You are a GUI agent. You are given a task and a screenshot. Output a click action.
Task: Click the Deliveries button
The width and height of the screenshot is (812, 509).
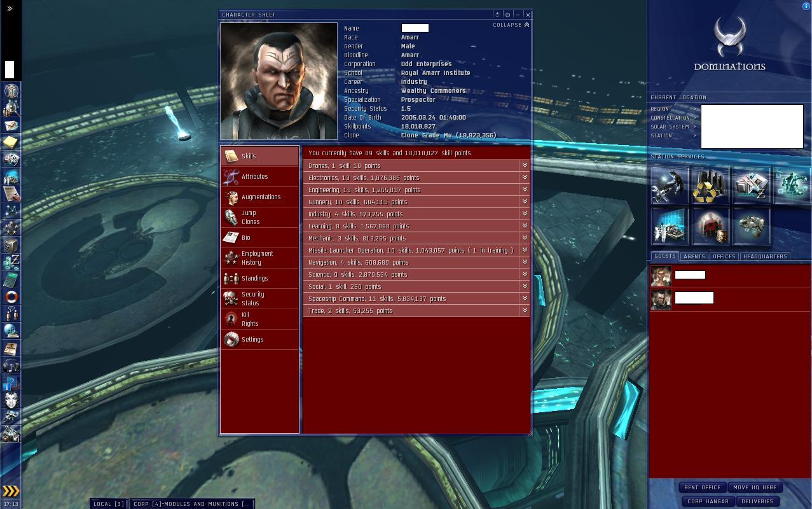(757, 501)
